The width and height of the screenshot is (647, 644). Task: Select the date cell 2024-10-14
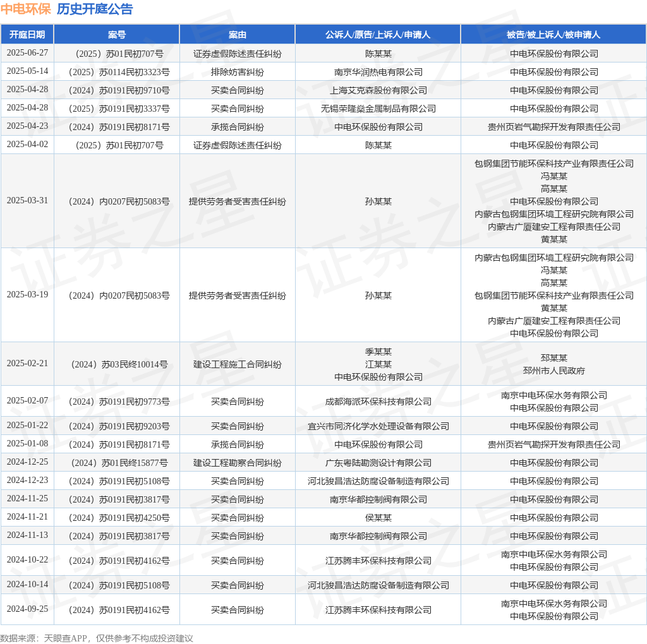(x=27, y=584)
